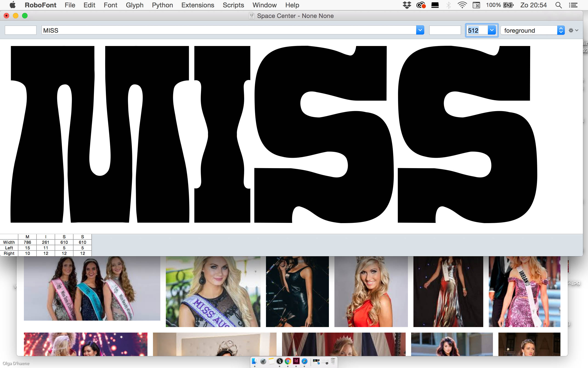The width and height of the screenshot is (588, 368).
Task: Click the pre-text input field left of MISS
Action: point(21,30)
